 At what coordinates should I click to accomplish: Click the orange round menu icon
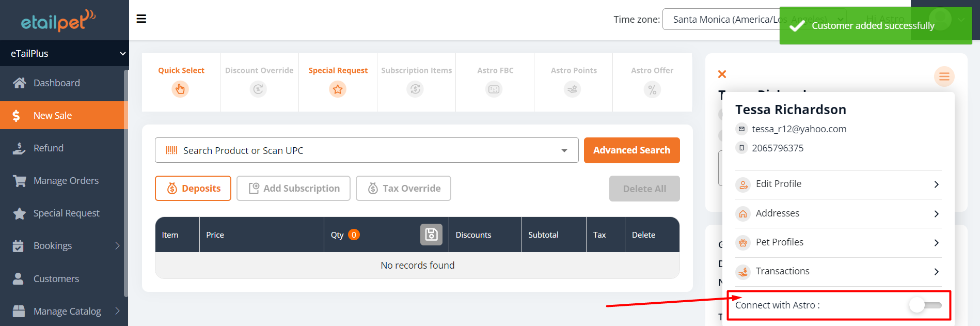click(944, 77)
